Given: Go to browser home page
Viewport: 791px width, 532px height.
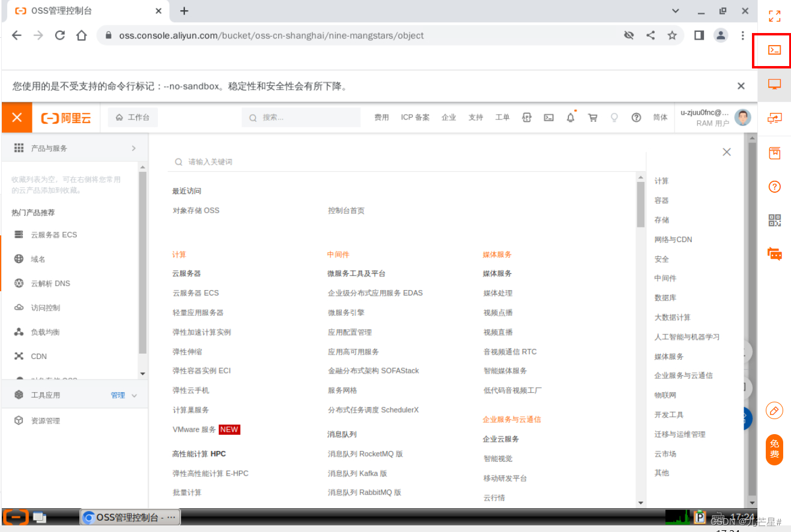Looking at the screenshot, I should pos(81,35).
